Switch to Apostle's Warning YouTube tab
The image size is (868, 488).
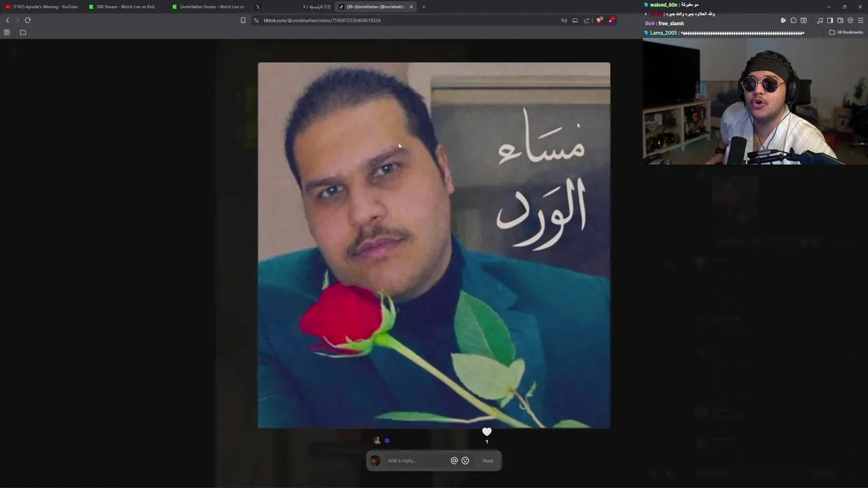41,7
